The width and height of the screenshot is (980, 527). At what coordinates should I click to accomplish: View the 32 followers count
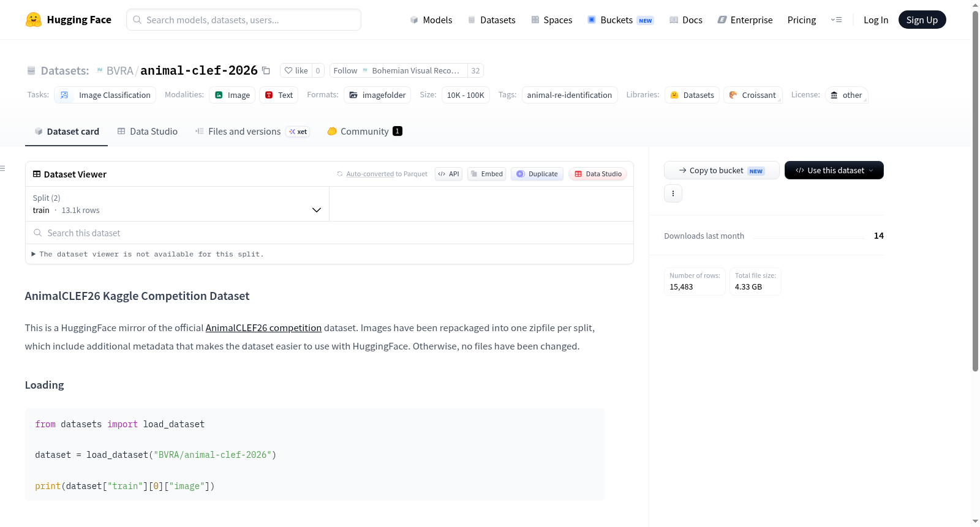[x=475, y=70]
